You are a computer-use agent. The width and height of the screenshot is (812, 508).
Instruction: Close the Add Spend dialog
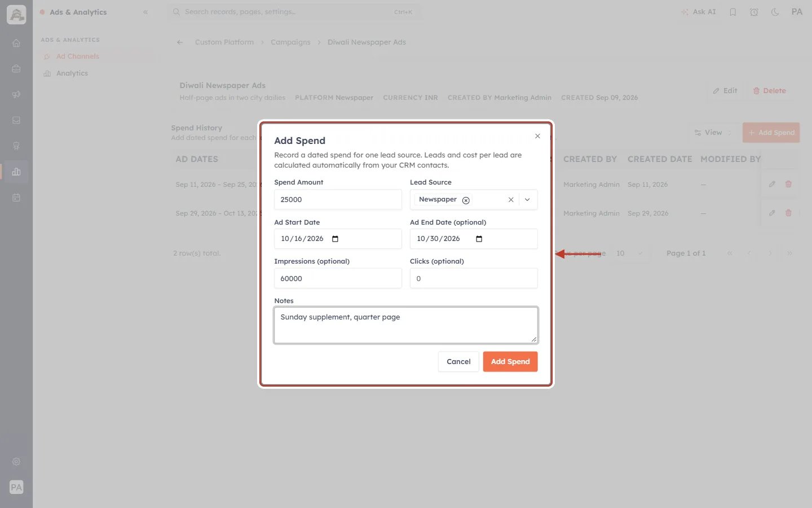click(537, 136)
